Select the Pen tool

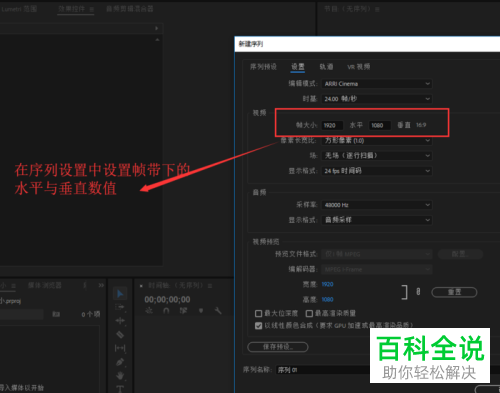click(120, 362)
